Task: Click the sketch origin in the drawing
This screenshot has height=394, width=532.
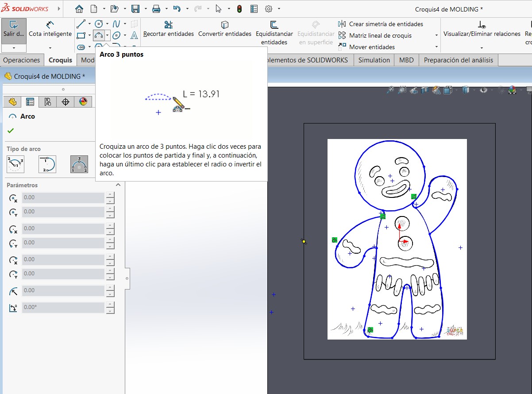Action: pyautogui.click(x=399, y=242)
